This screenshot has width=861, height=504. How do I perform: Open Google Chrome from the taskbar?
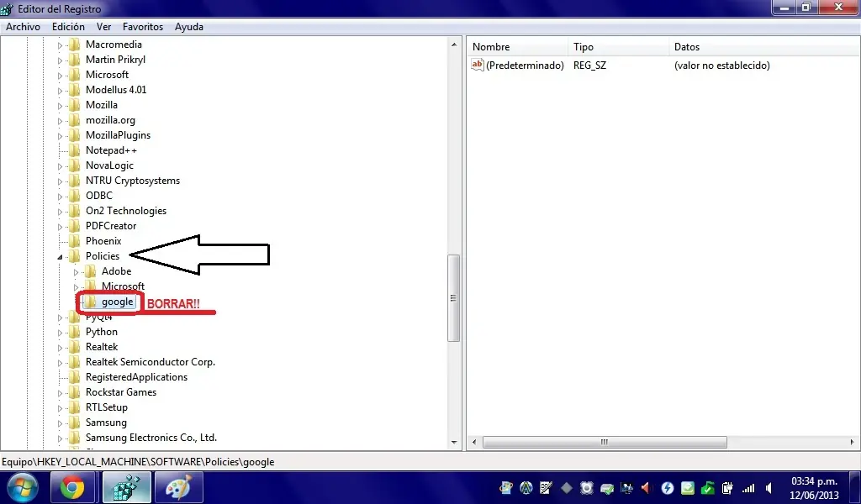72,487
